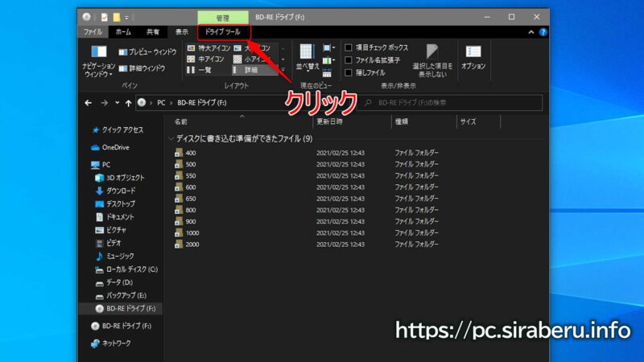Collapse ディスクに書き込む準備ができたファイル group
Screen dimensions: 644x362
(x=171, y=139)
